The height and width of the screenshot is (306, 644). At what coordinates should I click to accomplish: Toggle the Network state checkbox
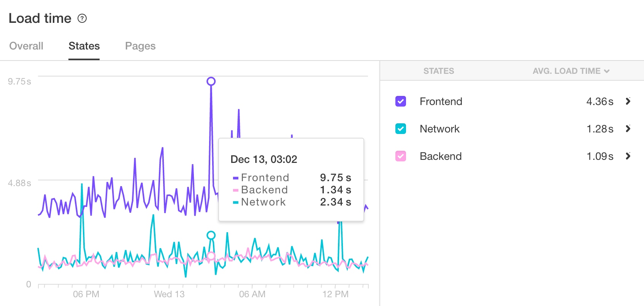tap(401, 129)
